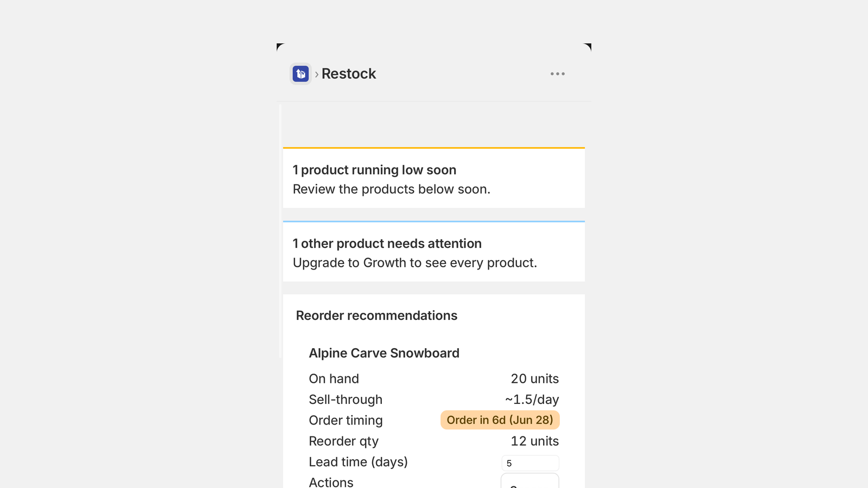The width and height of the screenshot is (868, 488).
Task: Click the Sell-through row label
Action: coord(346,400)
